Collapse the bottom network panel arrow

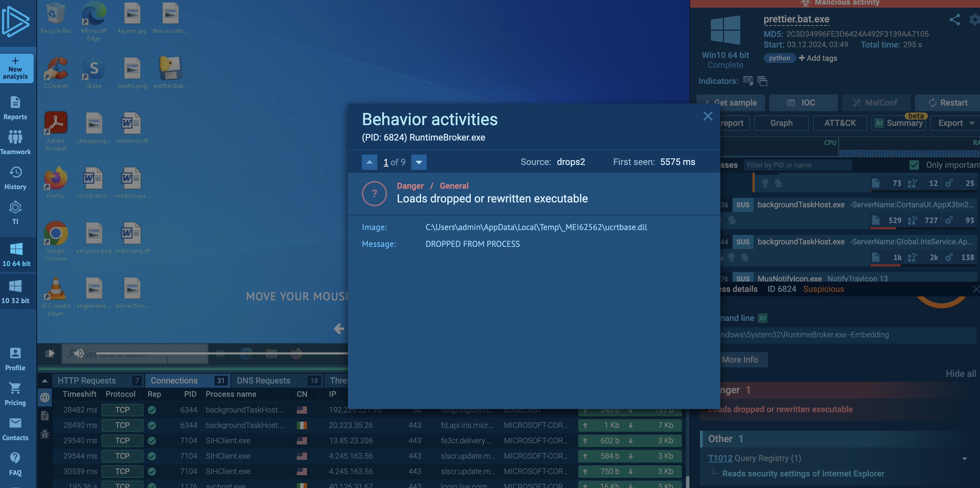click(44, 380)
